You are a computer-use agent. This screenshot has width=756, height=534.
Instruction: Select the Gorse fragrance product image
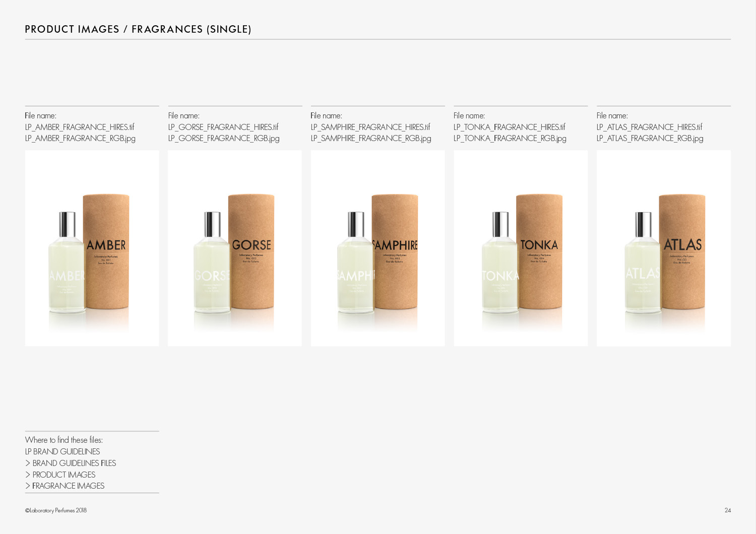(235, 248)
